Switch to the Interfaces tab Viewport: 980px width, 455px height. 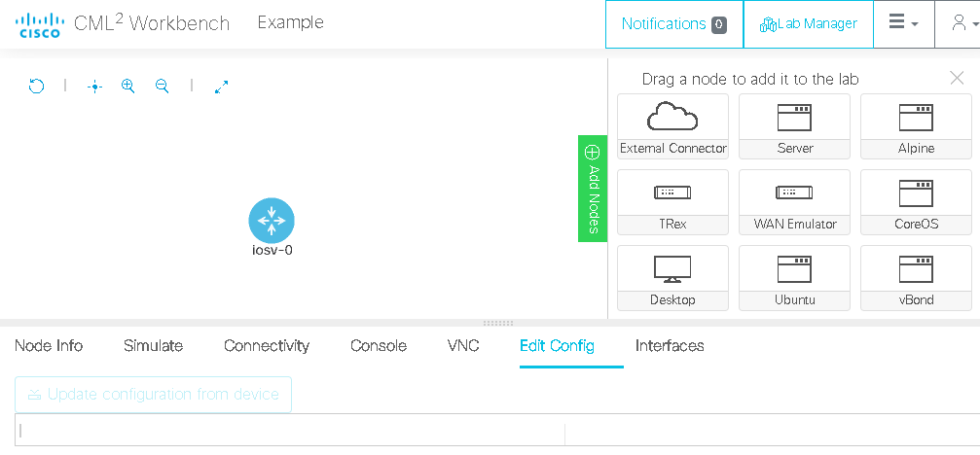[670, 346]
